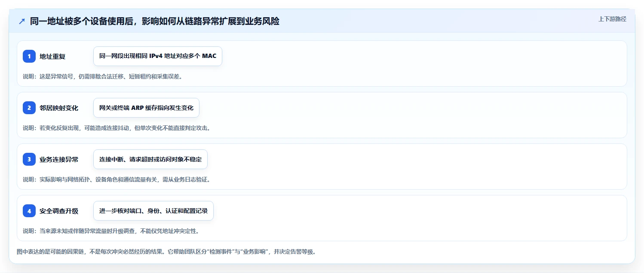This screenshot has height=273, width=644.
Task: Click the footer text 图中表达的是可能的因果链
Action: 166,252
